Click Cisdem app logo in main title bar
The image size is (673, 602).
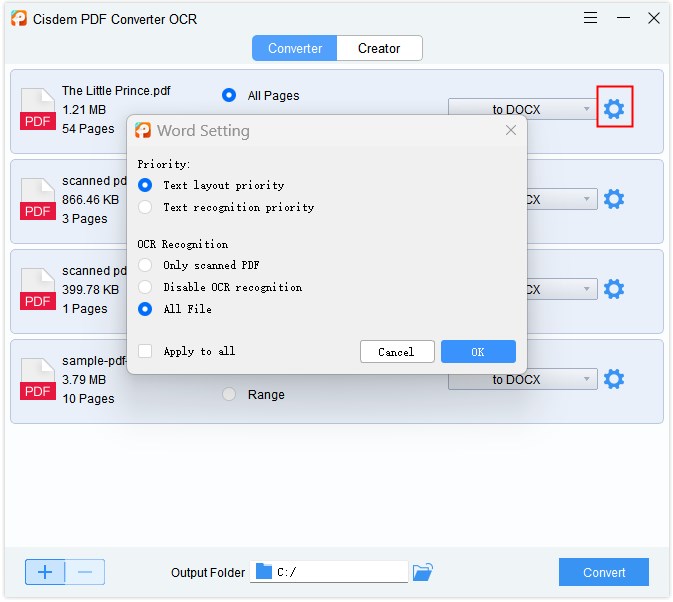click(19, 18)
